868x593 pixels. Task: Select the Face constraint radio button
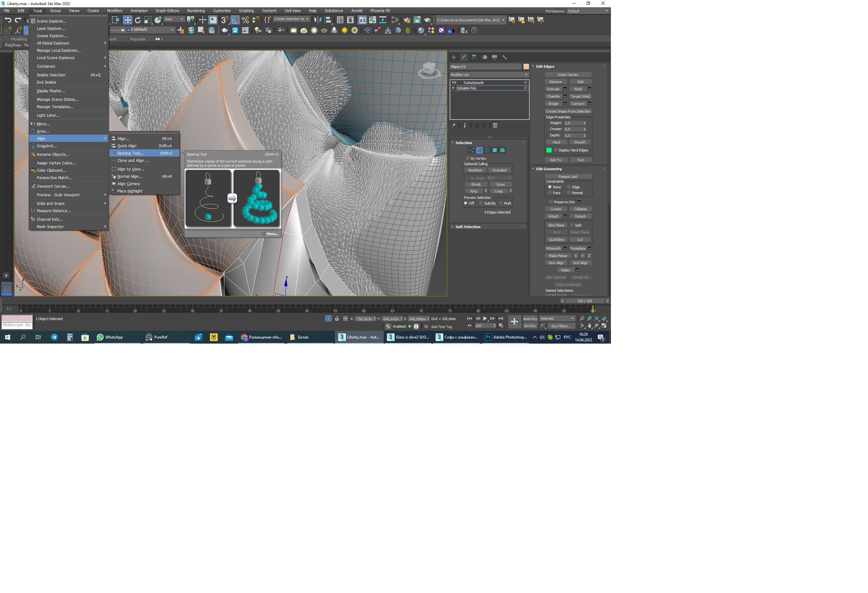(550, 193)
